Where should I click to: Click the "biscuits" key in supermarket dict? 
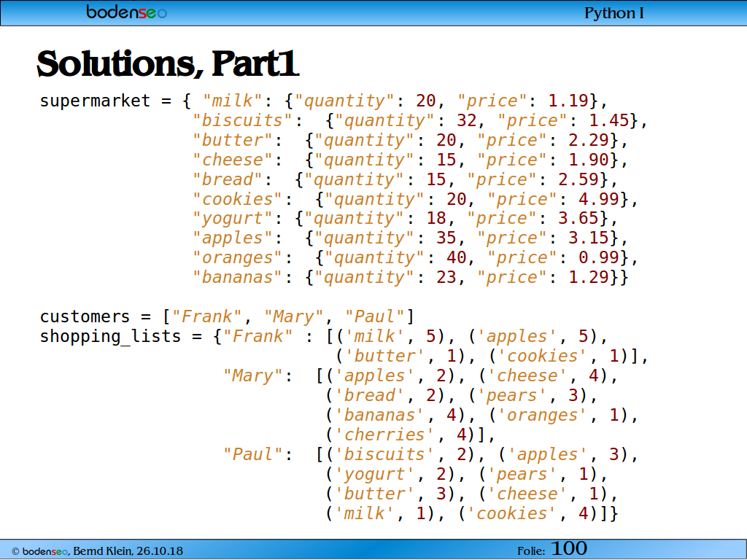pyautogui.click(x=242, y=120)
